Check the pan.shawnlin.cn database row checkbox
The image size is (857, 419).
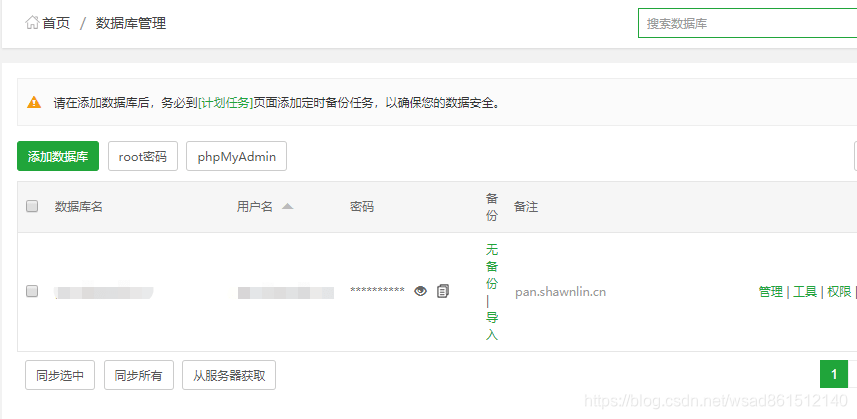tap(32, 291)
